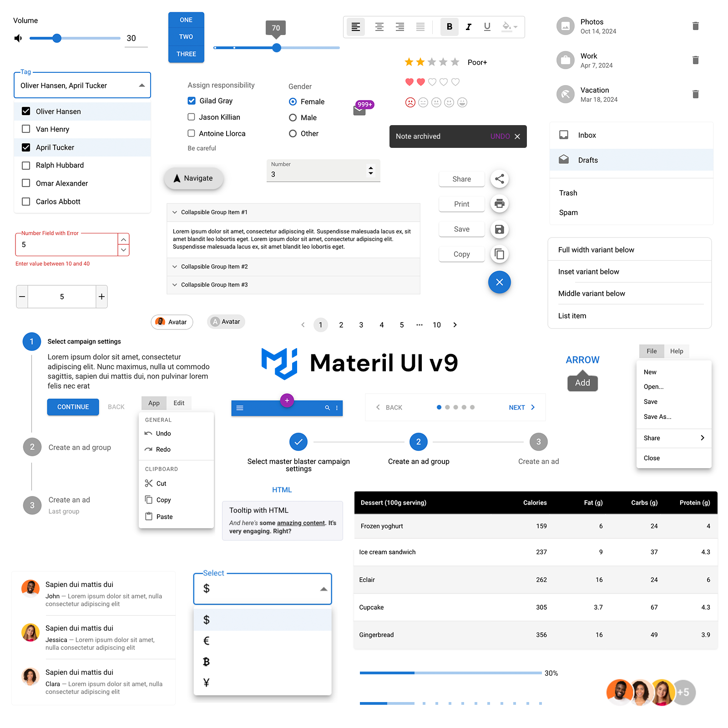The width and height of the screenshot is (728, 728).
Task: Collapse the Tag multi-select dropdown
Action: (x=142, y=86)
